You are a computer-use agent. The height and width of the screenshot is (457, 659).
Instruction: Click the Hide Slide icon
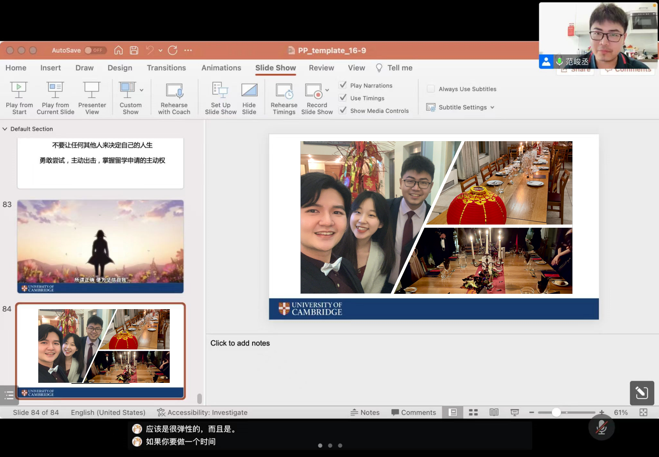click(x=249, y=91)
